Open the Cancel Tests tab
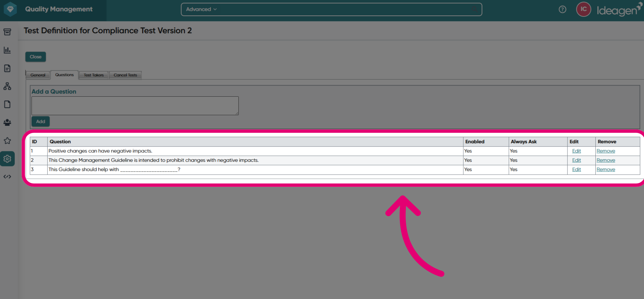The image size is (644, 299). click(x=125, y=75)
